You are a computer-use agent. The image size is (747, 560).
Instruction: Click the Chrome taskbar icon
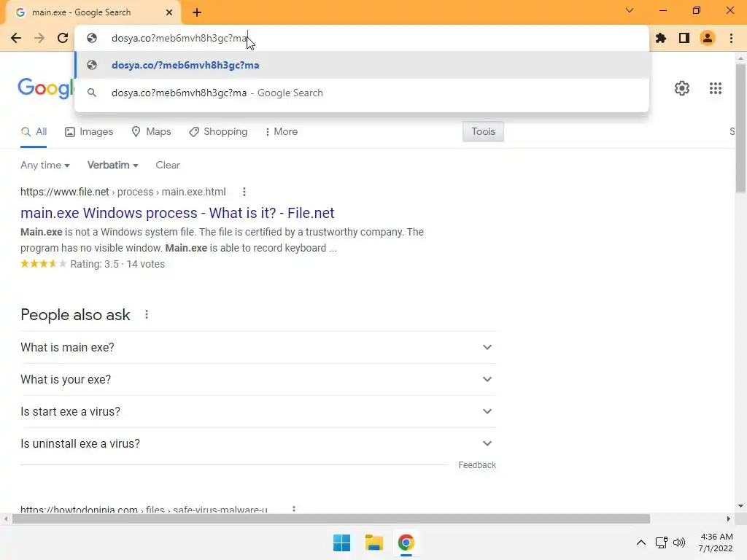pos(406,542)
